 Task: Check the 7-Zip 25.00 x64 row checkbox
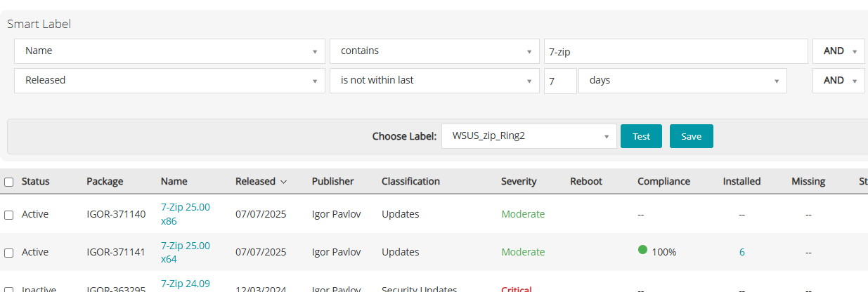click(9, 253)
